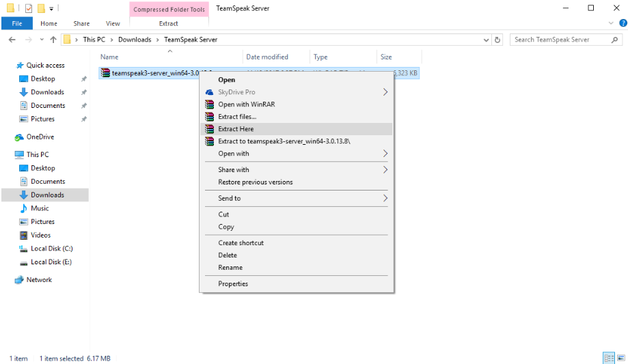This screenshot has width=628, height=364.
Task: Click the WinRAR icon beside Extract Here
Action: point(210,129)
